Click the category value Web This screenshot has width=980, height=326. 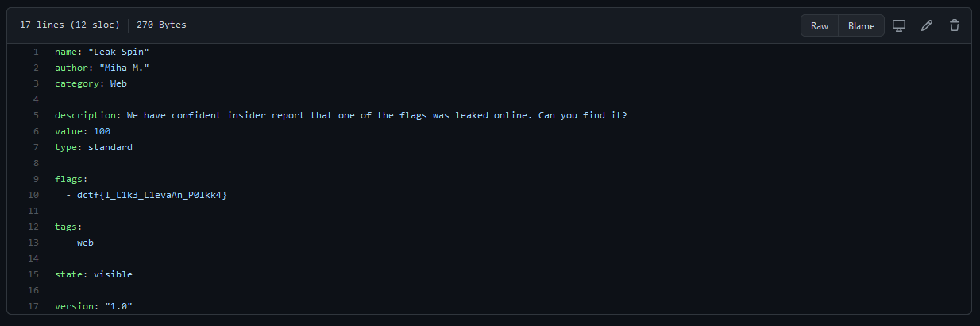[x=118, y=83]
